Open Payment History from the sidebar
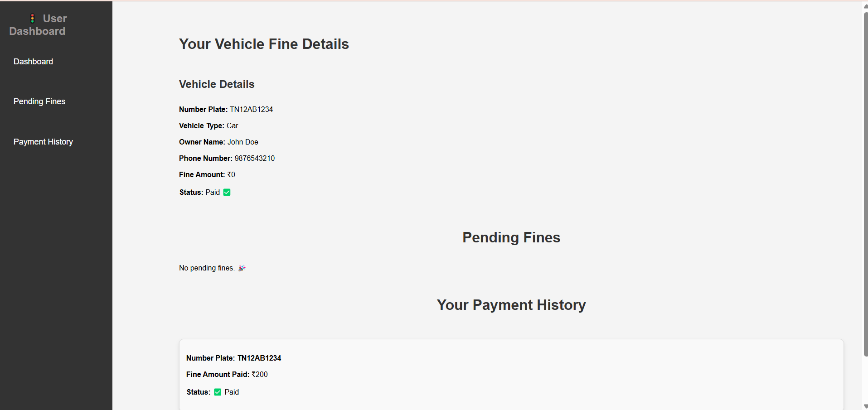This screenshot has width=868, height=410. click(43, 142)
